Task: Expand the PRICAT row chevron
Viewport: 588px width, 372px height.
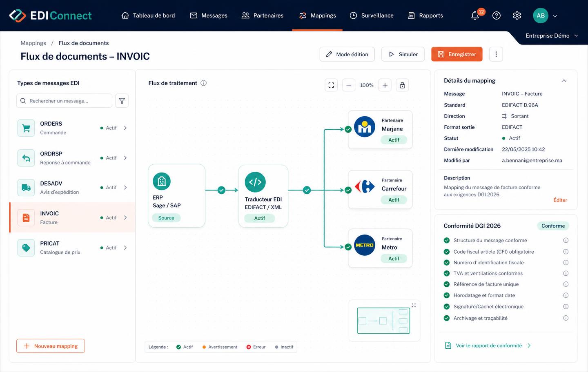Action: pyautogui.click(x=125, y=248)
